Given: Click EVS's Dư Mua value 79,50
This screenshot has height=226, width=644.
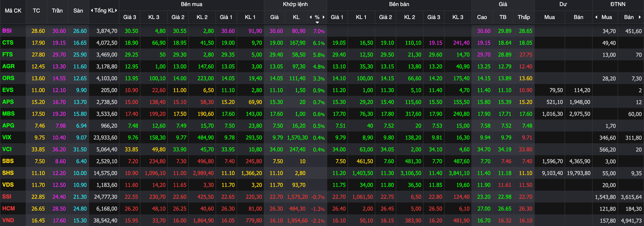Looking at the screenshot, I should click(556, 90).
